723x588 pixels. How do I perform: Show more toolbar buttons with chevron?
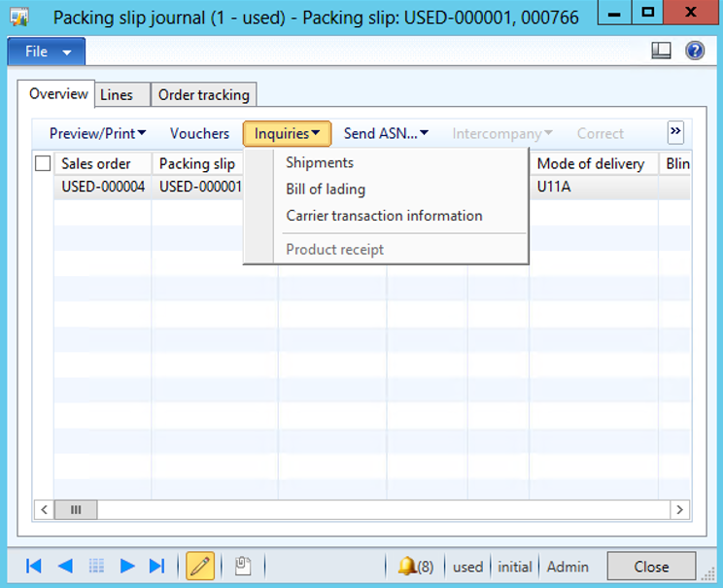[x=676, y=132]
